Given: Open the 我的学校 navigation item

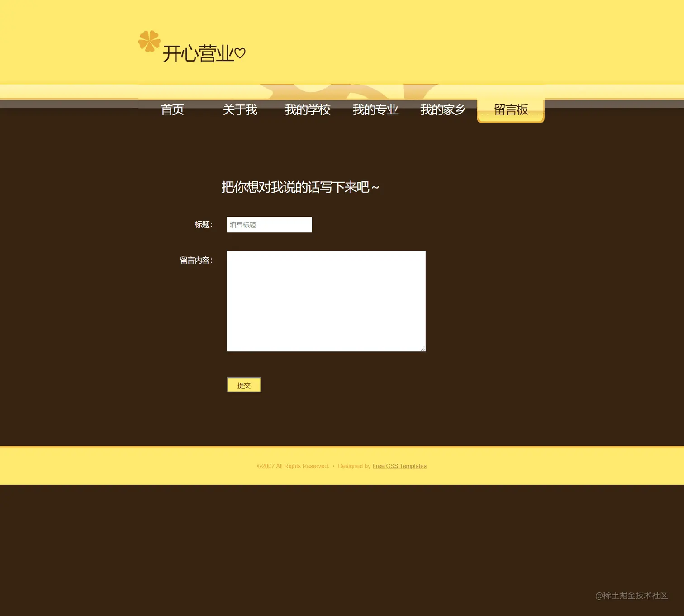Looking at the screenshot, I should (308, 109).
